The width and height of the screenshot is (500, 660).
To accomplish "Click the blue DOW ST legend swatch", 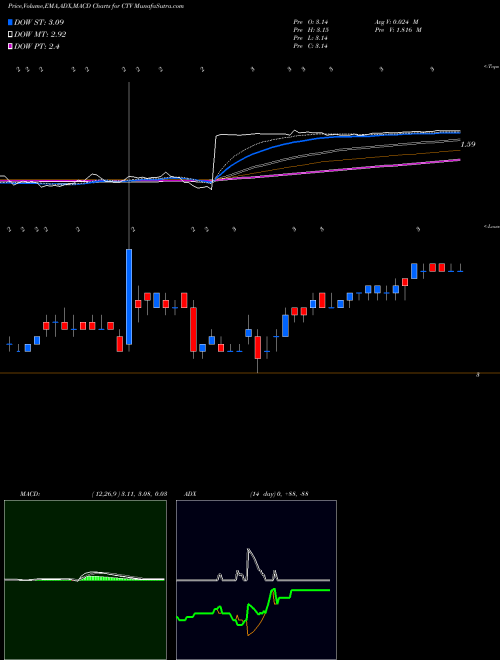I will click(x=10, y=22).
